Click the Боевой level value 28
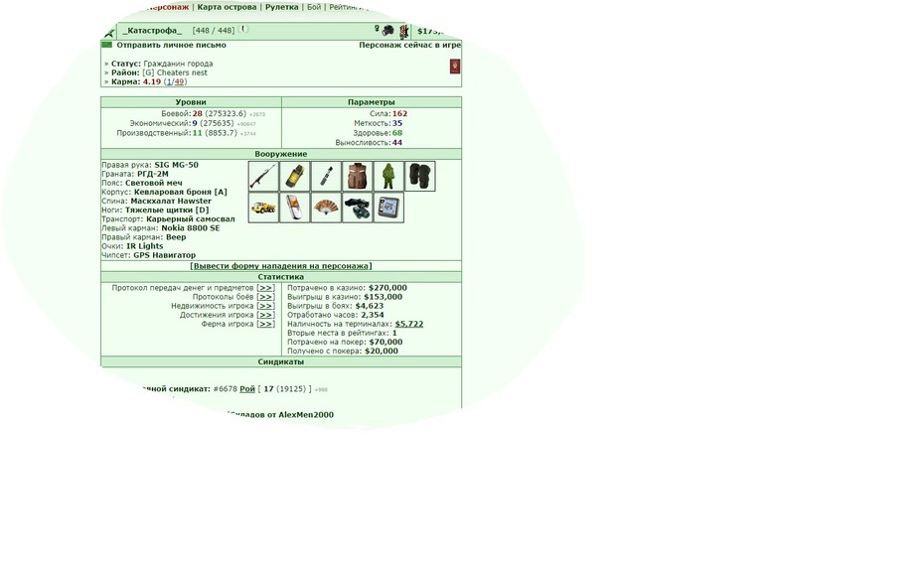Viewport: 924px width, 565px height. click(198, 114)
